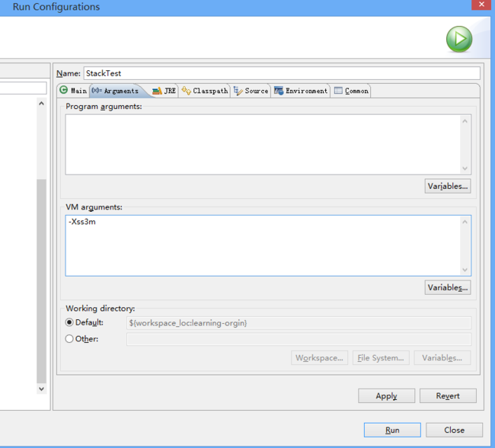Click working directory Variables... button

[442, 357]
